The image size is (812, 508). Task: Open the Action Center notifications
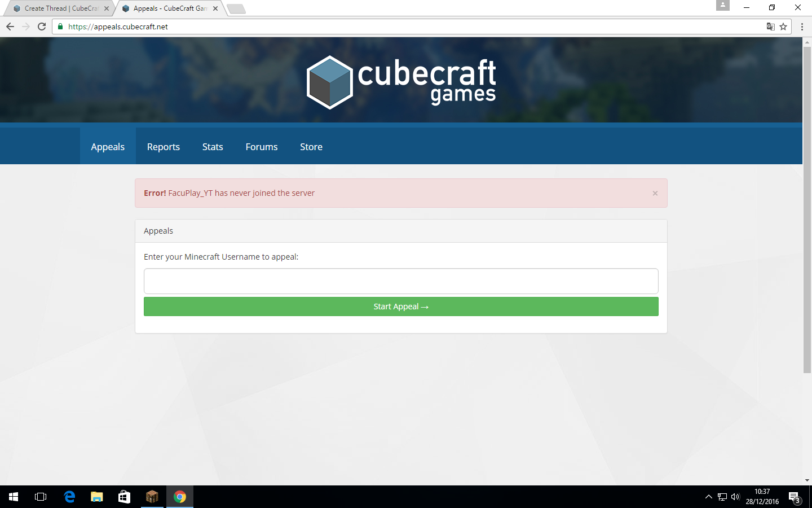pos(795,497)
